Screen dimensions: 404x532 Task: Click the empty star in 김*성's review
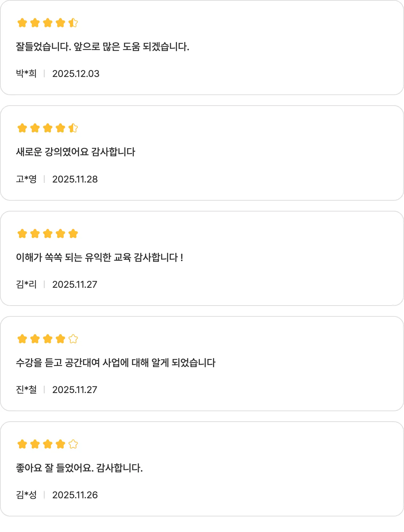73,444
